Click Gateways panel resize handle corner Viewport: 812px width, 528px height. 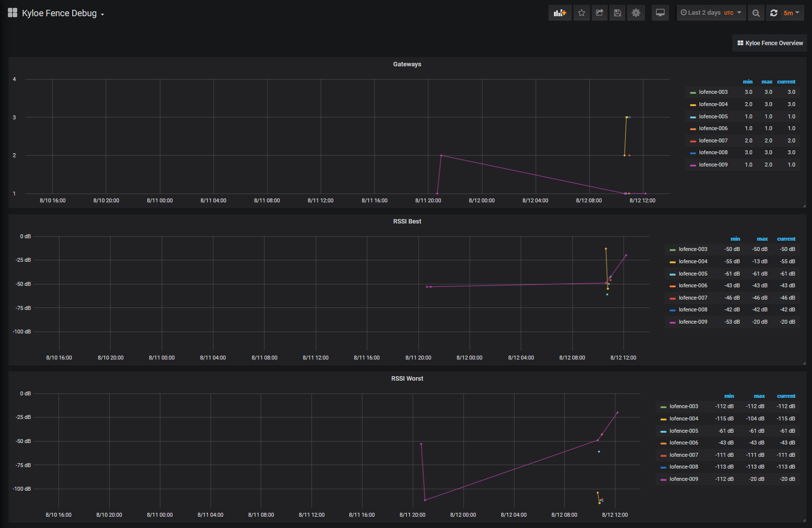tap(804, 206)
